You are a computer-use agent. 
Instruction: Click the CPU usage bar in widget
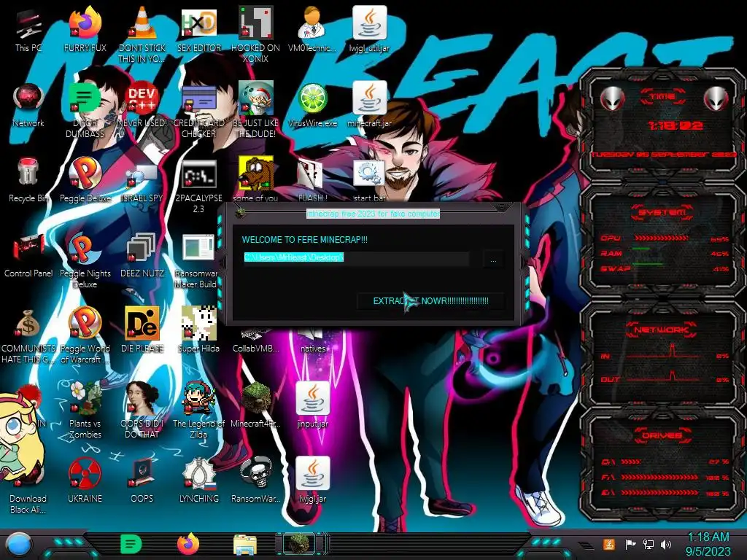(x=661, y=238)
